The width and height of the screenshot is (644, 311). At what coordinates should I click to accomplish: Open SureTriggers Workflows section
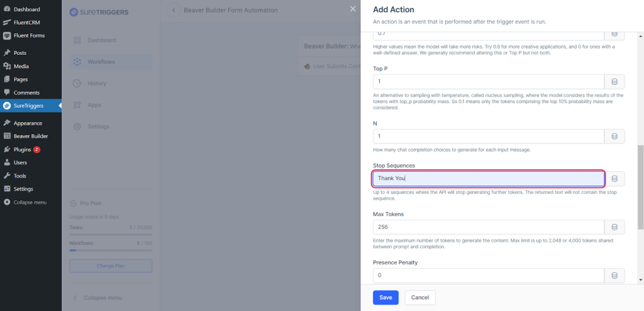click(x=101, y=62)
